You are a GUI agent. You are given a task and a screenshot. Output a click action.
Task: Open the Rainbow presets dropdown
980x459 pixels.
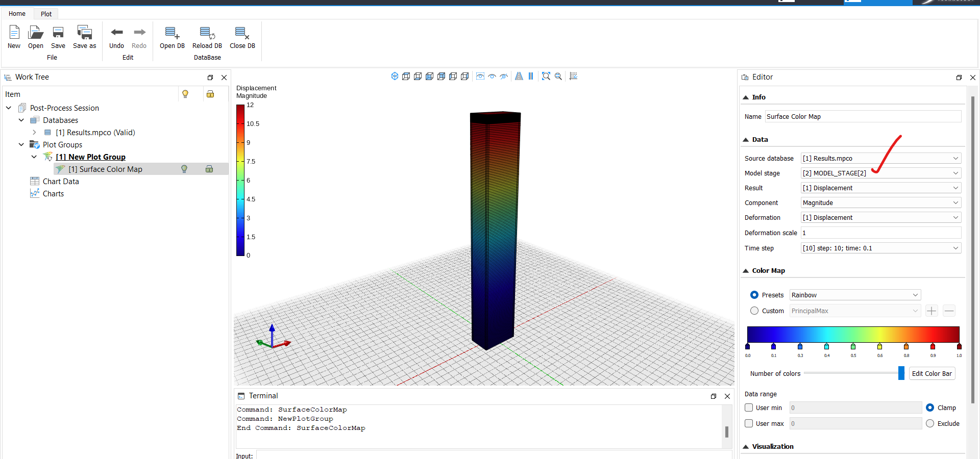[x=855, y=295]
